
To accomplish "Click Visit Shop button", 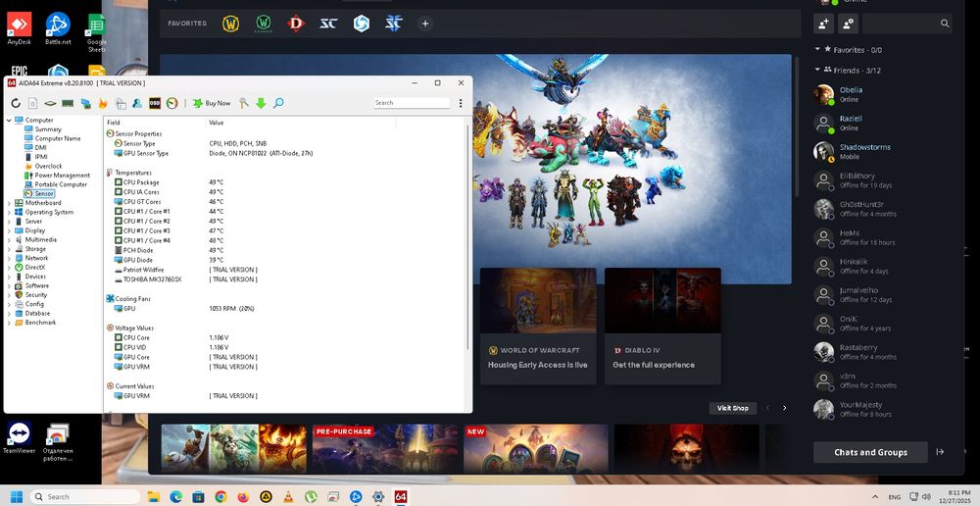I will 732,408.
